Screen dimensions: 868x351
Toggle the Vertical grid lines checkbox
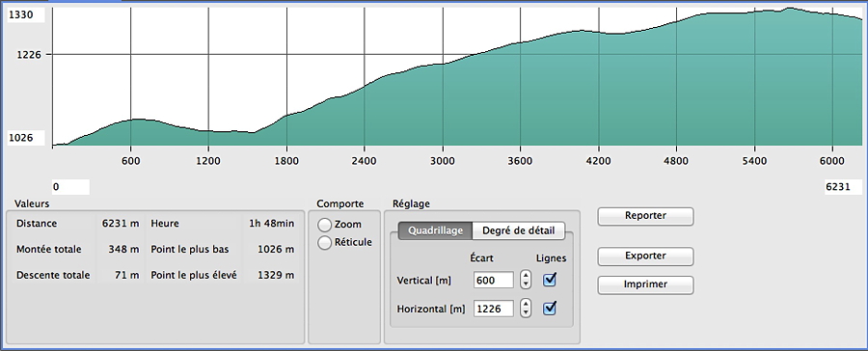point(549,280)
